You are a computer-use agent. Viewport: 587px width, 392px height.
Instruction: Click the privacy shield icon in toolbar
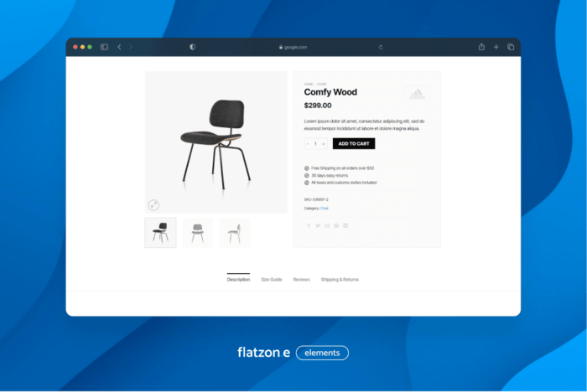pyautogui.click(x=192, y=47)
